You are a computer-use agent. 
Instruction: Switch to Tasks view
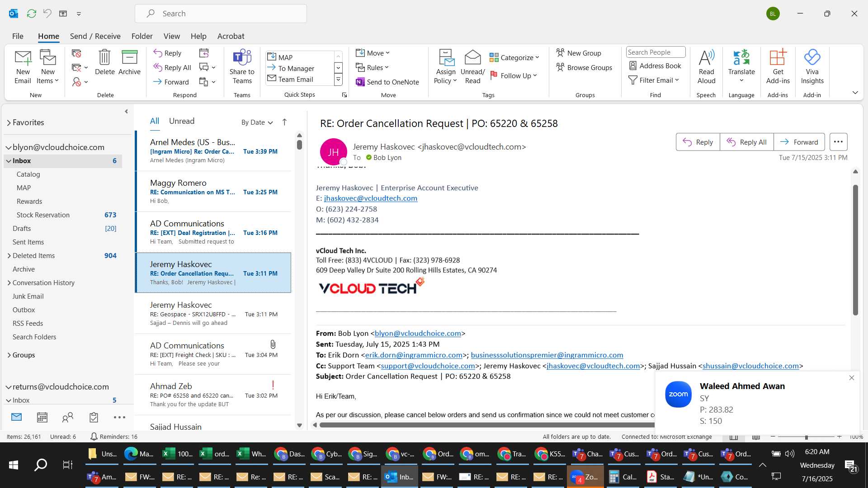point(94,418)
